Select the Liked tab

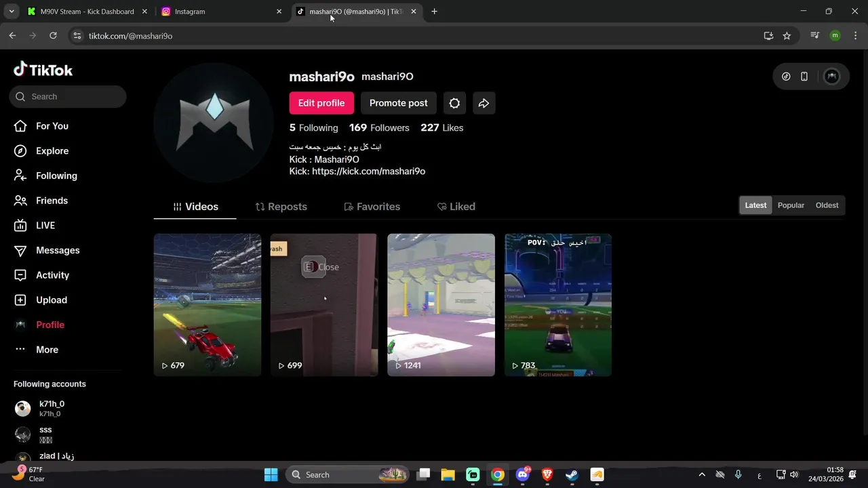[x=456, y=207]
